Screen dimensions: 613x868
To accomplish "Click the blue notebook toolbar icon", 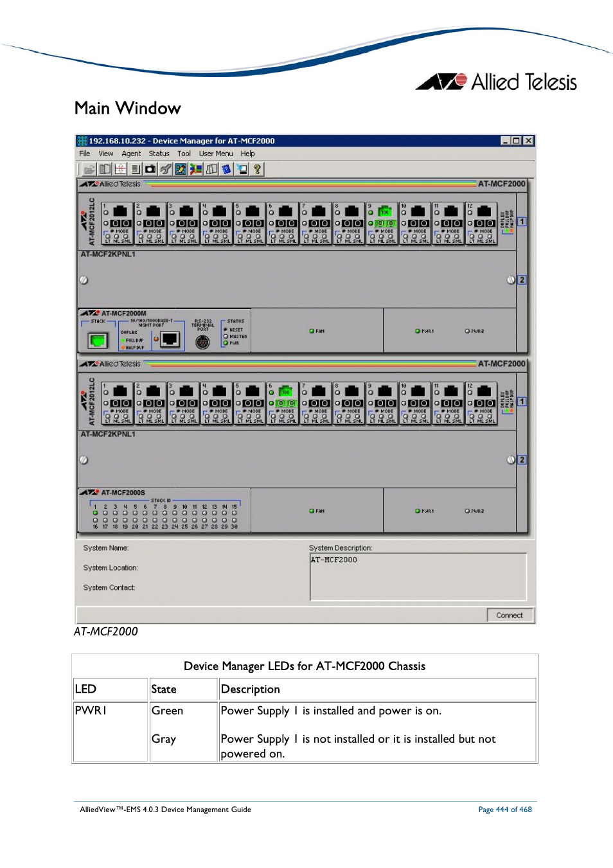I will 226,169.
